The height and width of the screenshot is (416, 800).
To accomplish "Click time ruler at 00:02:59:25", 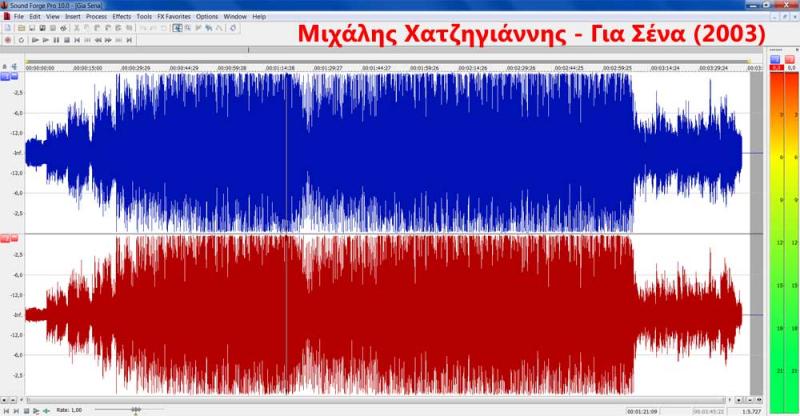I will pyautogui.click(x=617, y=68).
